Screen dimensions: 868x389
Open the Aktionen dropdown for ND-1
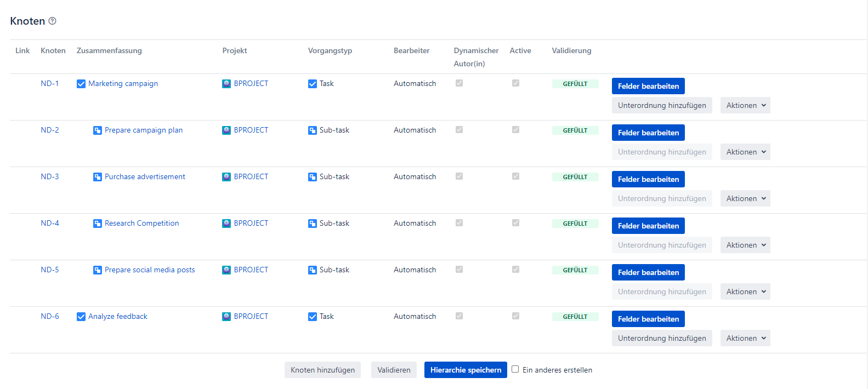(x=745, y=105)
